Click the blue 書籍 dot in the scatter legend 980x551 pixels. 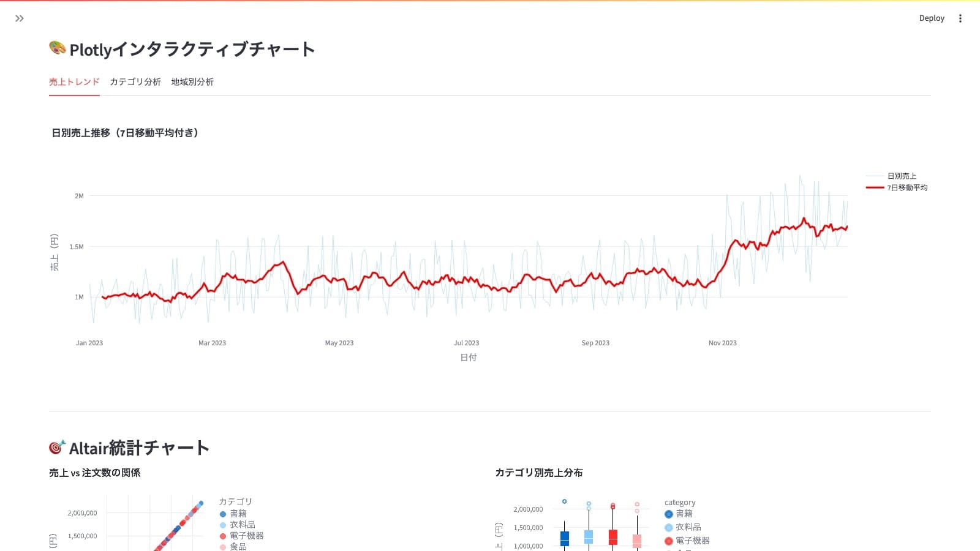coord(223,514)
